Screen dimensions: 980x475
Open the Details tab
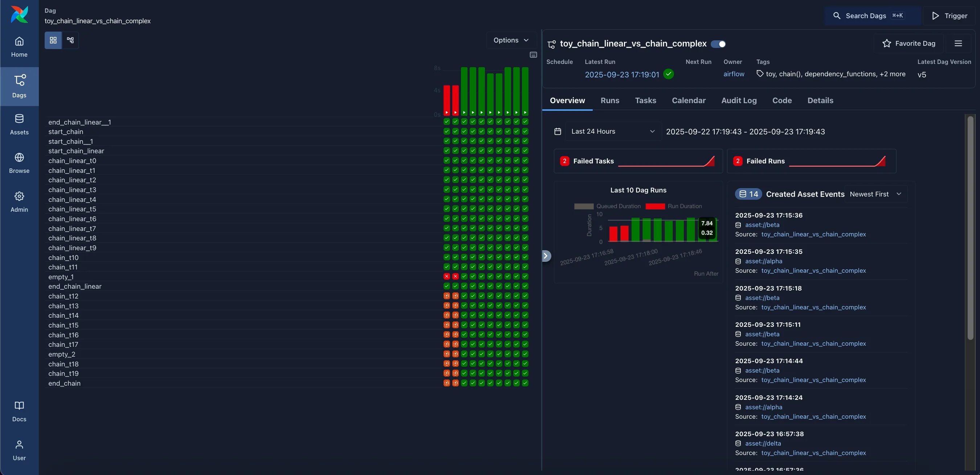[820, 101]
